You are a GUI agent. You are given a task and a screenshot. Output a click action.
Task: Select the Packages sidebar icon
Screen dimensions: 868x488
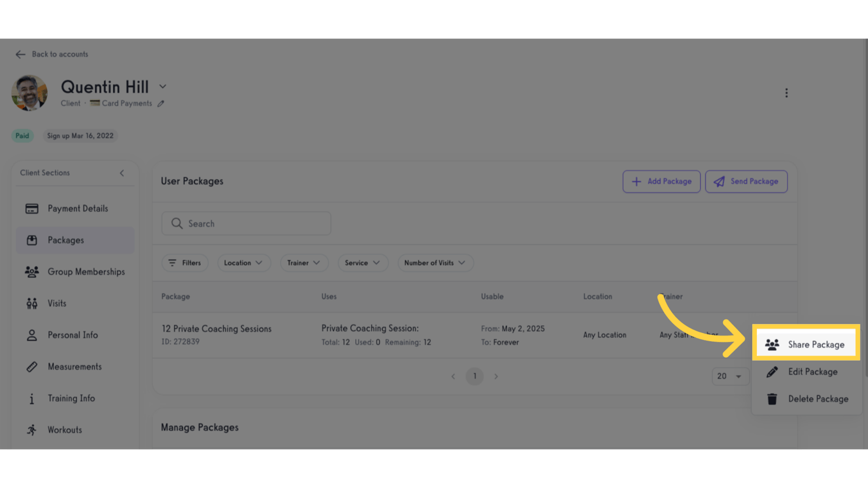point(31,240)
